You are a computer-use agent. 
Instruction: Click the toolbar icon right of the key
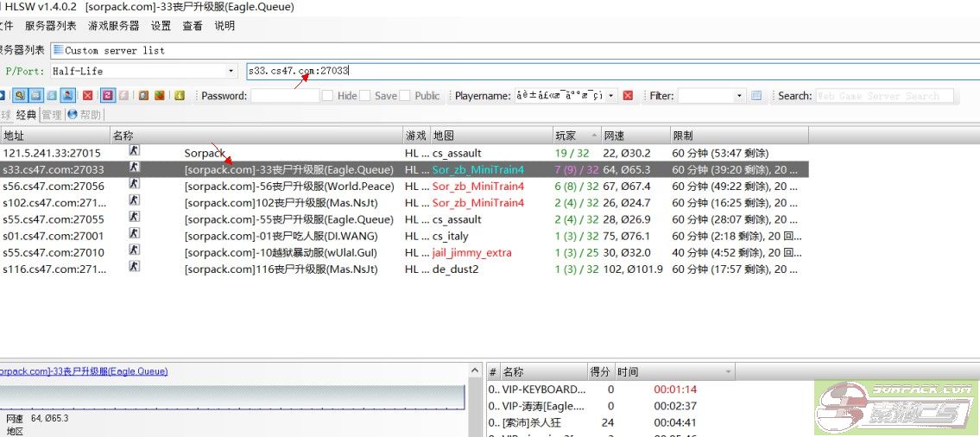pos(35,96)
